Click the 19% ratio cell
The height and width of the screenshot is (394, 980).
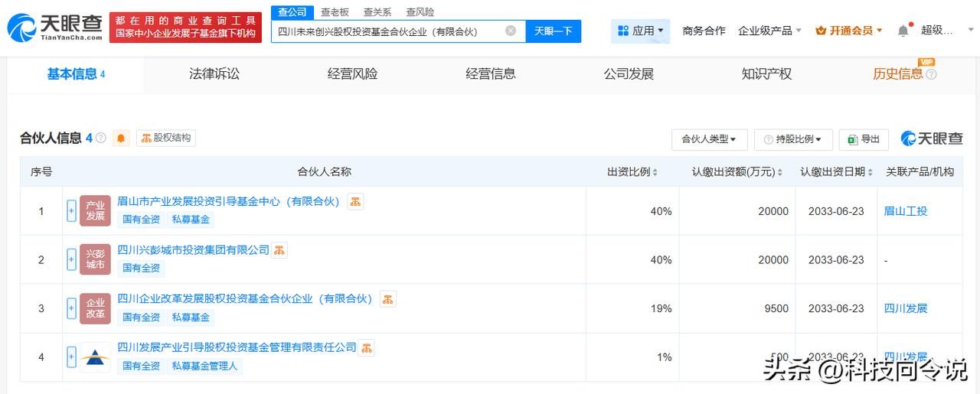[x=661, y=308]
